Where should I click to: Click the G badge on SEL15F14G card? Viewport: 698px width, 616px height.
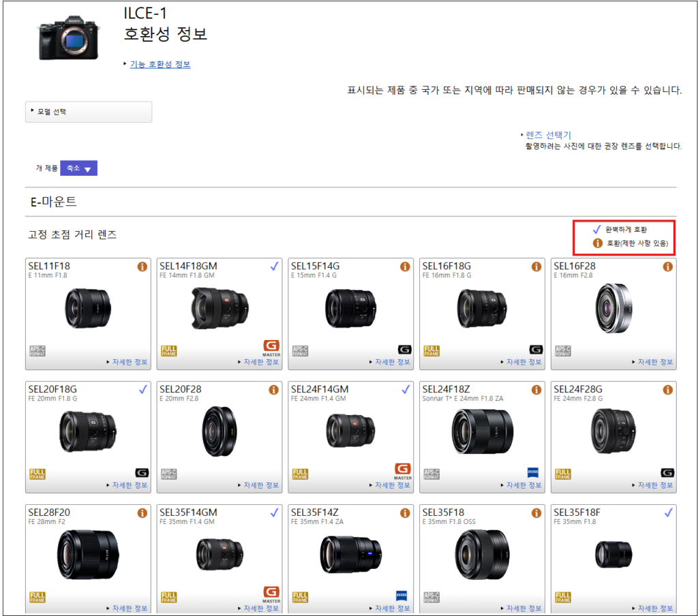(405, 350)
